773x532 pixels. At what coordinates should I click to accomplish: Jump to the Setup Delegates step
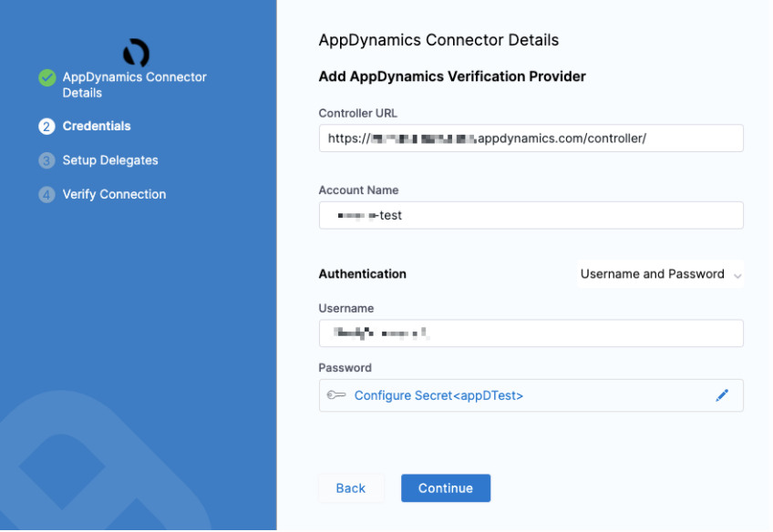[110, 160]
